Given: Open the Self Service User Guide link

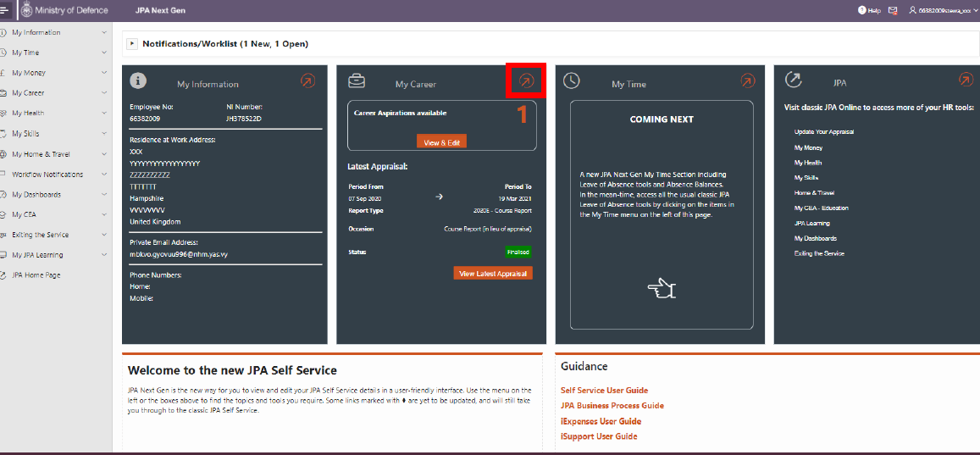Looking at the screenshot, I should coord(604,391).
